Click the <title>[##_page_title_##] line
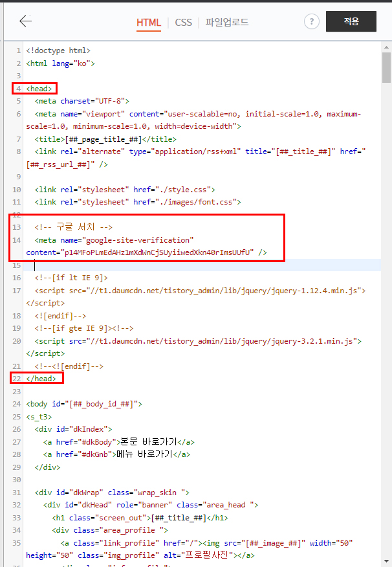392x567 pixels. (x=105, y=139)
